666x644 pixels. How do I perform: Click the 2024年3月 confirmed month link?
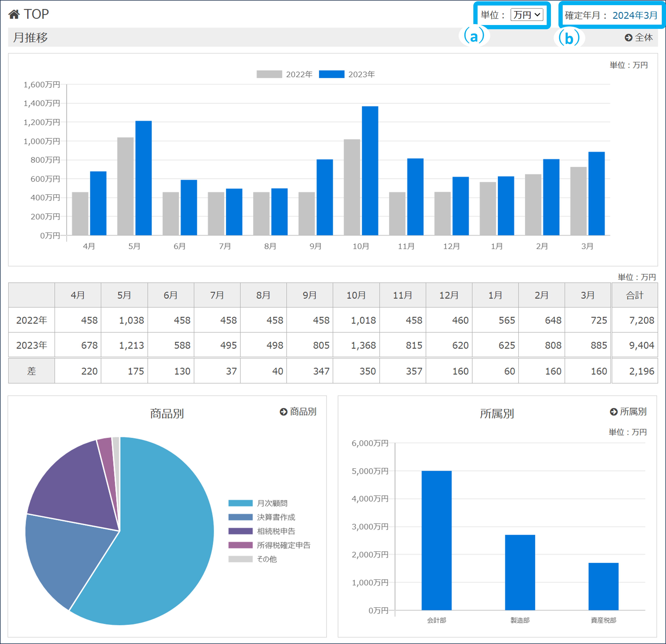pyautogui.click(x=634, y=16)
